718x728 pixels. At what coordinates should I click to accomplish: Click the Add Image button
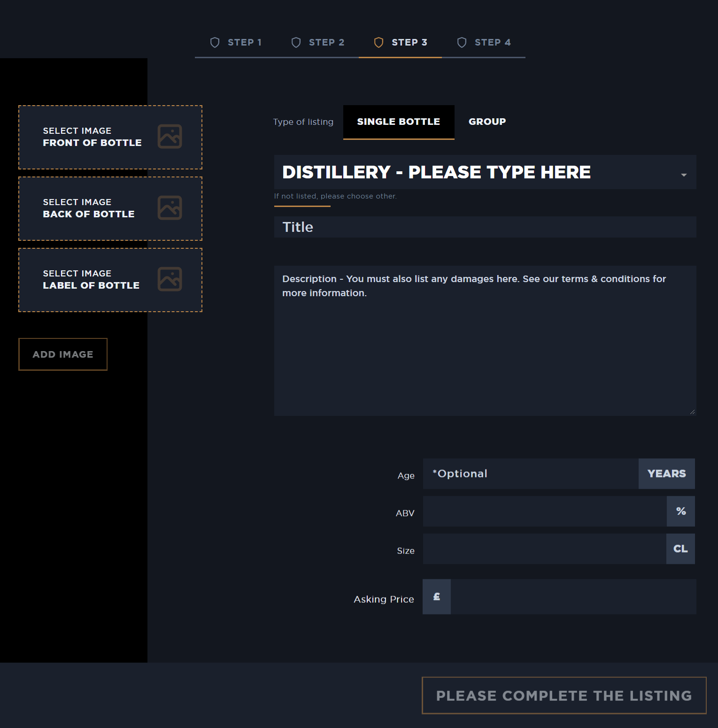(x=62, y=354)
